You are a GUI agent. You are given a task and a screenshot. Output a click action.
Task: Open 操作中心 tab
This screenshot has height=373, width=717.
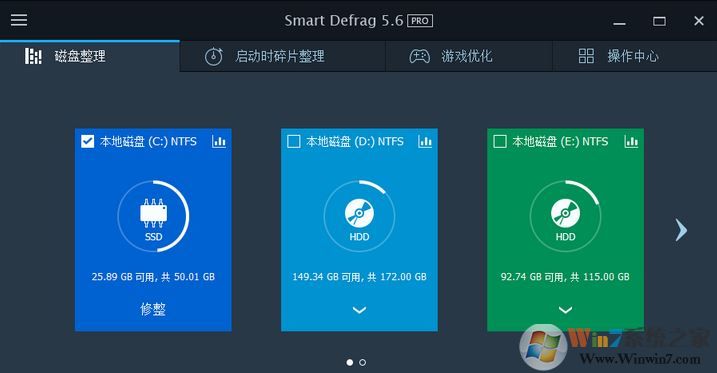pyautogui.click(x=635, y=56)
